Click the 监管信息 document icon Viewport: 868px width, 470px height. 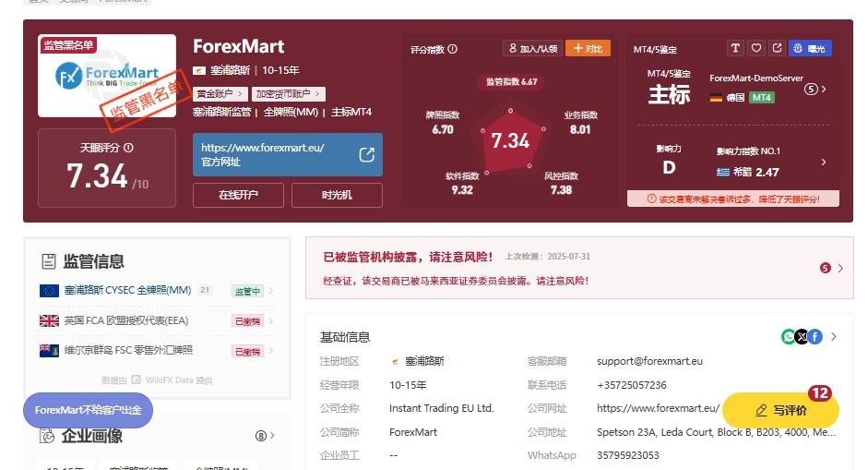[x=49, y=261]
